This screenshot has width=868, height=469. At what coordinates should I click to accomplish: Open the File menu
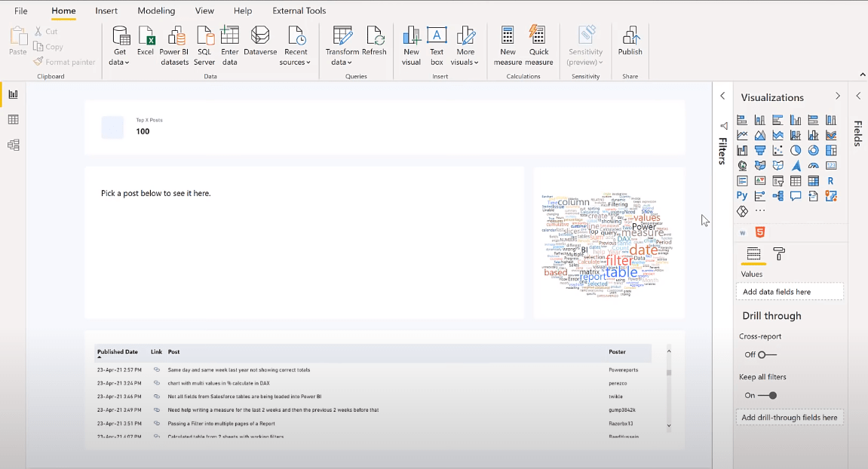[x=21, y=11]
